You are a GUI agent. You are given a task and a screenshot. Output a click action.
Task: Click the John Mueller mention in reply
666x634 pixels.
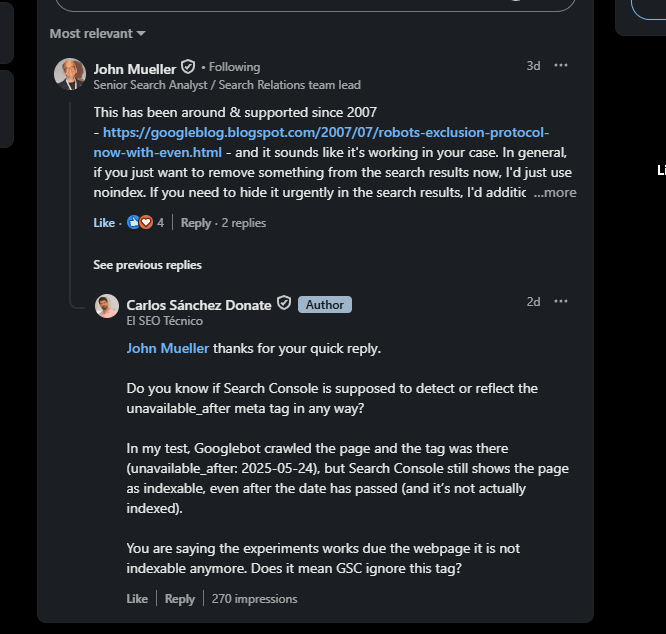(168, 348)
